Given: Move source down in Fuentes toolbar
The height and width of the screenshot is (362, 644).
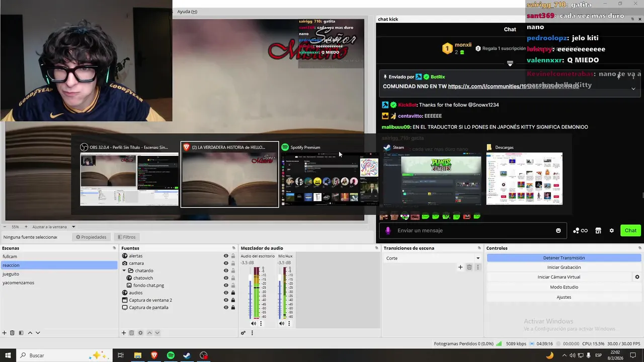Looking at the screenshot, I should 157,333.
